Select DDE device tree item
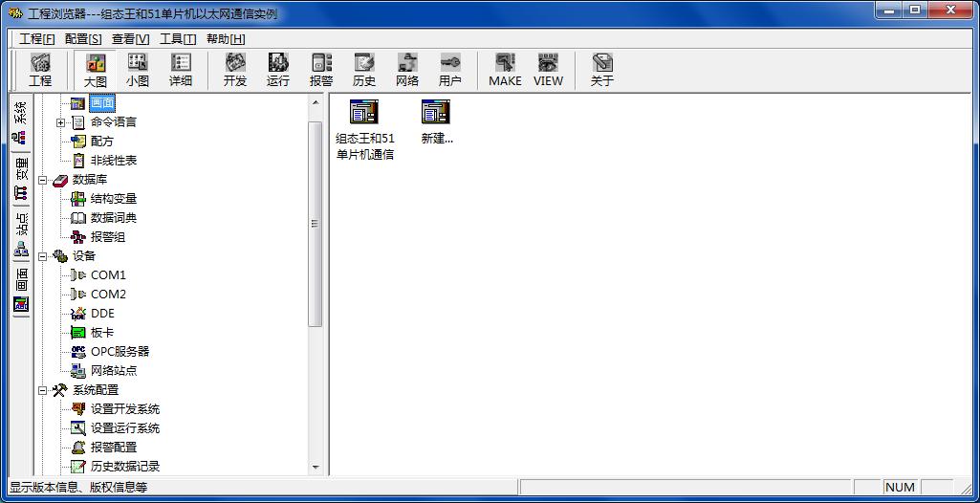This screenshot has height=503, width=980. coord(102,314)
